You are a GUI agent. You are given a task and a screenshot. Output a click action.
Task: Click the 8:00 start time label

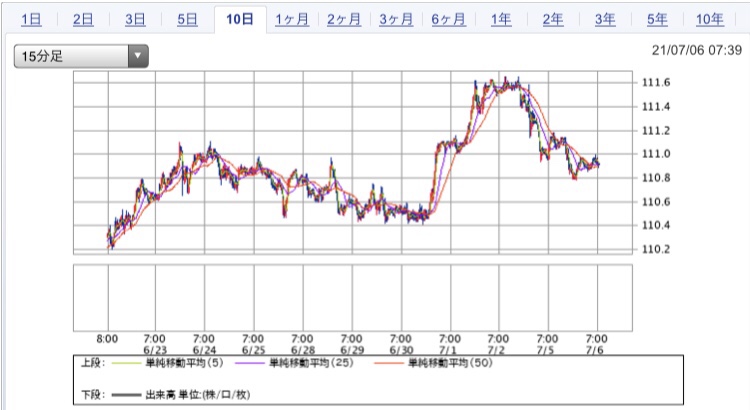pyautogui.click(x=107, y=339)
